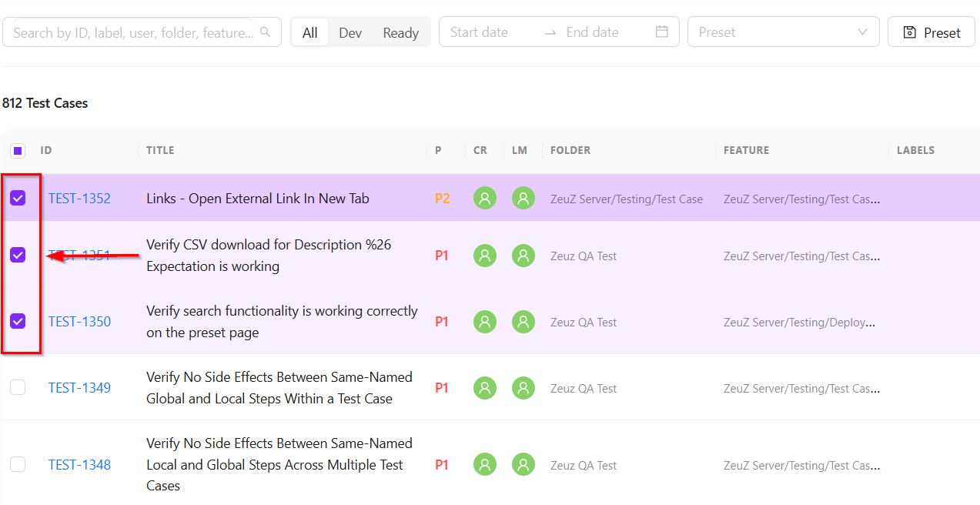Click 'Zeuz QA Test' folder of TEST-1350
980x505 pixels.
pyautogui.click(x=584, y=323)
